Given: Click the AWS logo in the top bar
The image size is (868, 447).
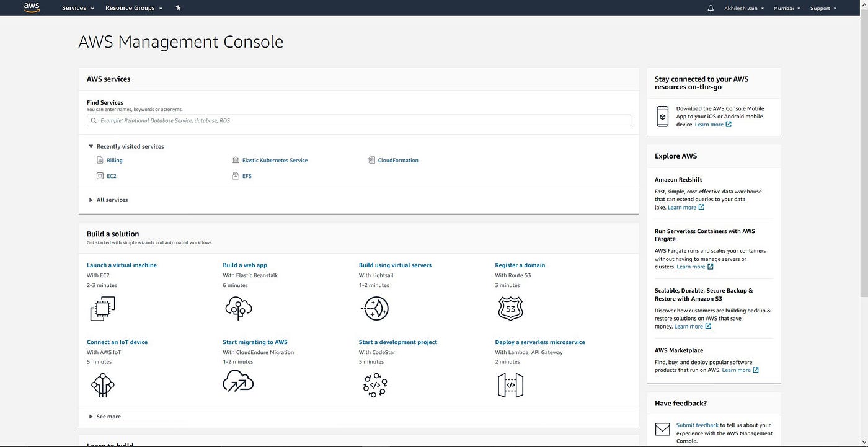Looking at the screenshot, I should pos(31,7).
